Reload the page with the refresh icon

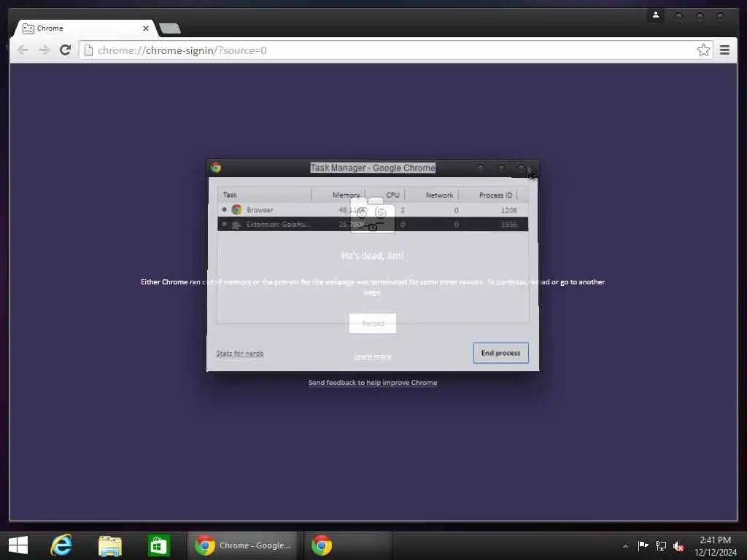pyautogui.click(x=65, y=50)
